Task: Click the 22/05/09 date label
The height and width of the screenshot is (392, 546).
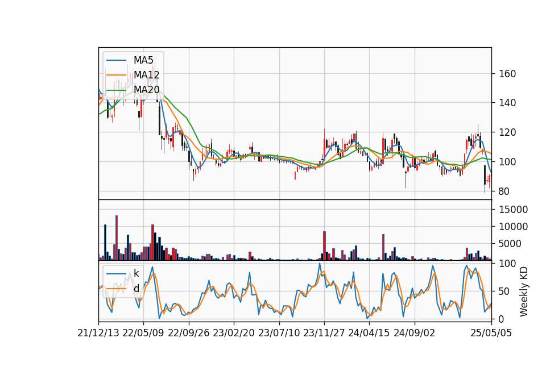Action: pos(143,333)
